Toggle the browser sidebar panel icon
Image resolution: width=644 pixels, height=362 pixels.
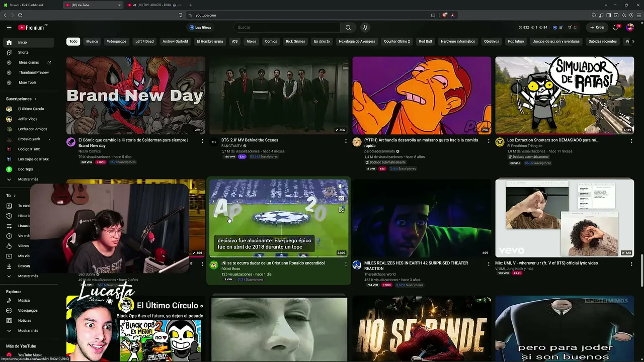point(609,15)
